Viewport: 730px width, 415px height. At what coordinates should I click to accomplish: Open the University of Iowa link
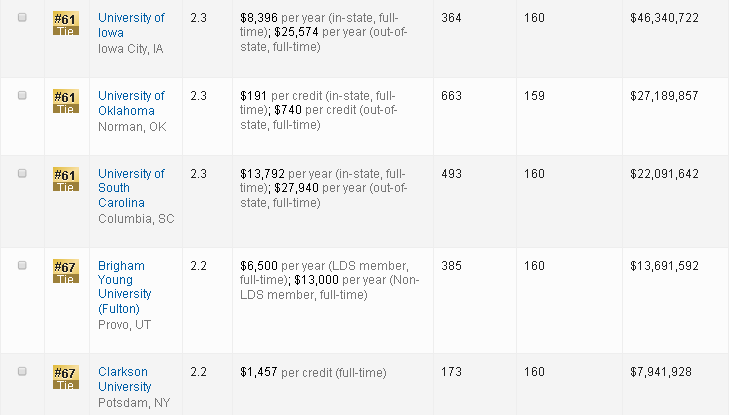[131, 25]
